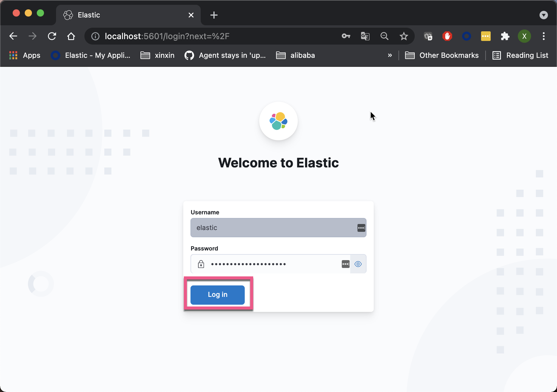Screen dimensions: 557x392
Task: Click the red AdBlock hand extension icon
Action: 447,36
